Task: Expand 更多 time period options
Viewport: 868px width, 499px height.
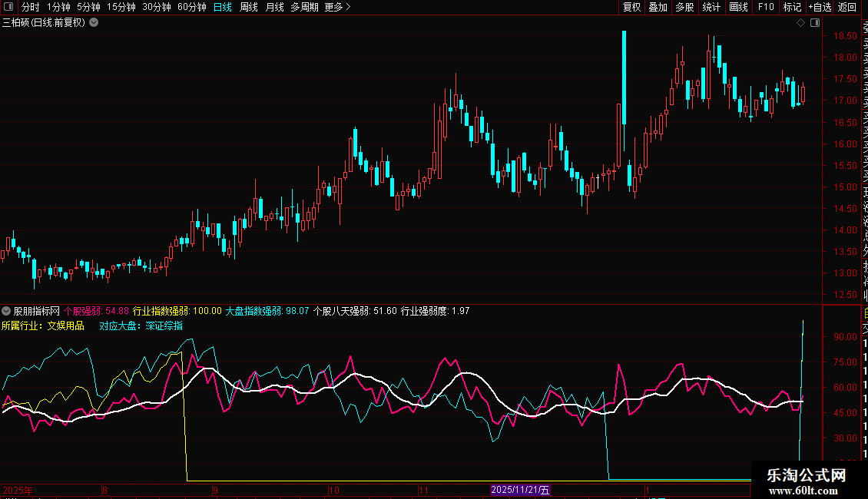Action: click(x=337, y=7)
